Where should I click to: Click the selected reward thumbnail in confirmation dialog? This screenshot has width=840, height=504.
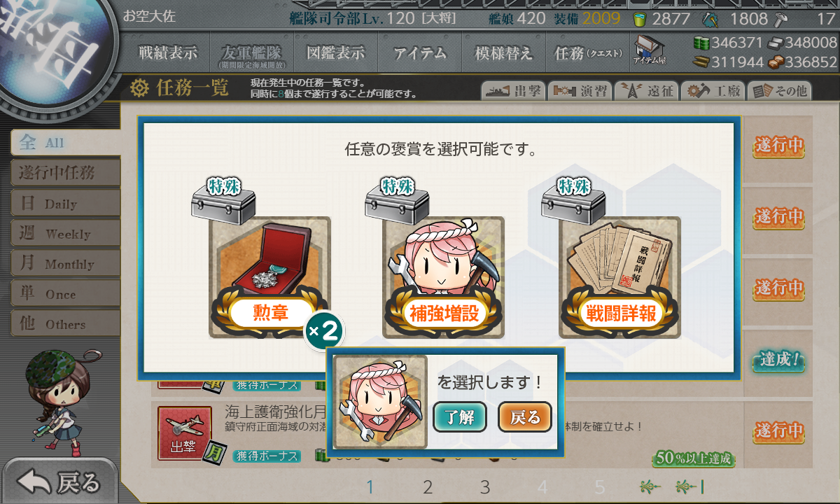[x=380, y=402]
